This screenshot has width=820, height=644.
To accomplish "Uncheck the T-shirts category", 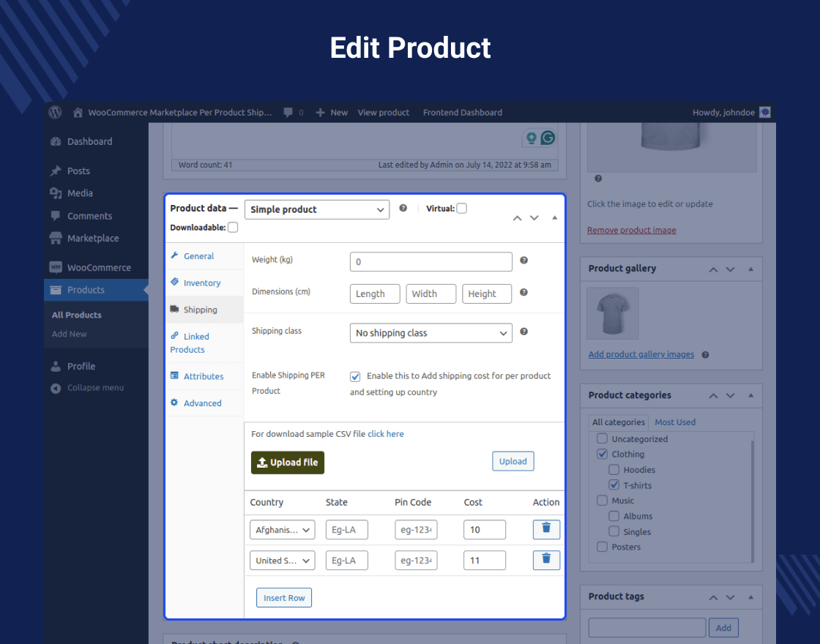I will tap(614, 485).
